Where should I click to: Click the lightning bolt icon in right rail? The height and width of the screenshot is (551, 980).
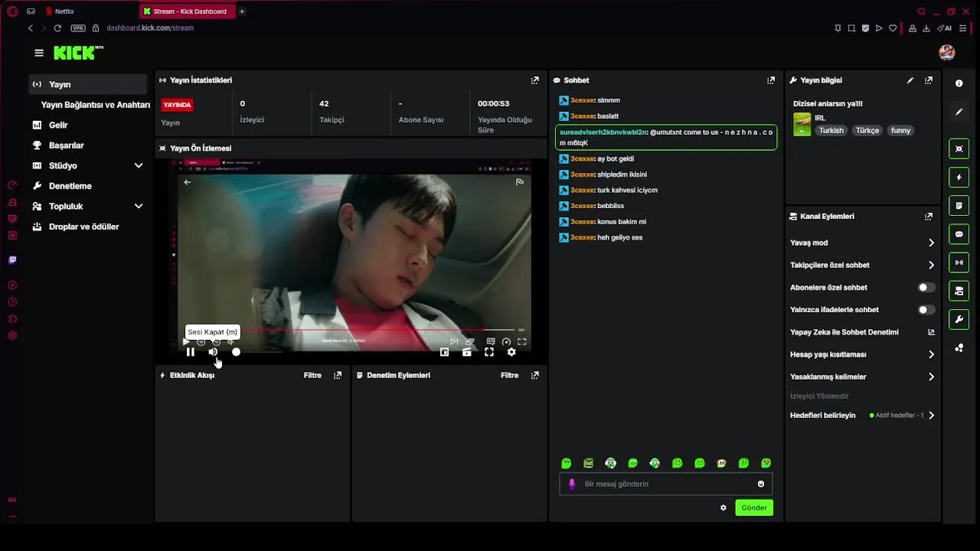959,178
